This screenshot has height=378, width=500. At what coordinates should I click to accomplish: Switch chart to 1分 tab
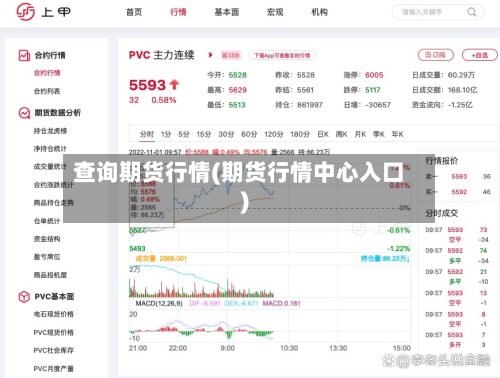tap(166, 134)
